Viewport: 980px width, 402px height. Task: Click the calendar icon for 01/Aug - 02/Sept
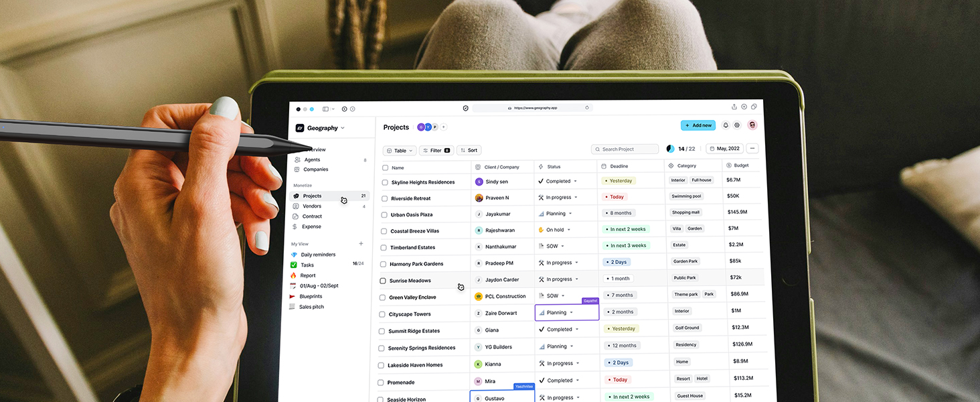click(293, 285)
